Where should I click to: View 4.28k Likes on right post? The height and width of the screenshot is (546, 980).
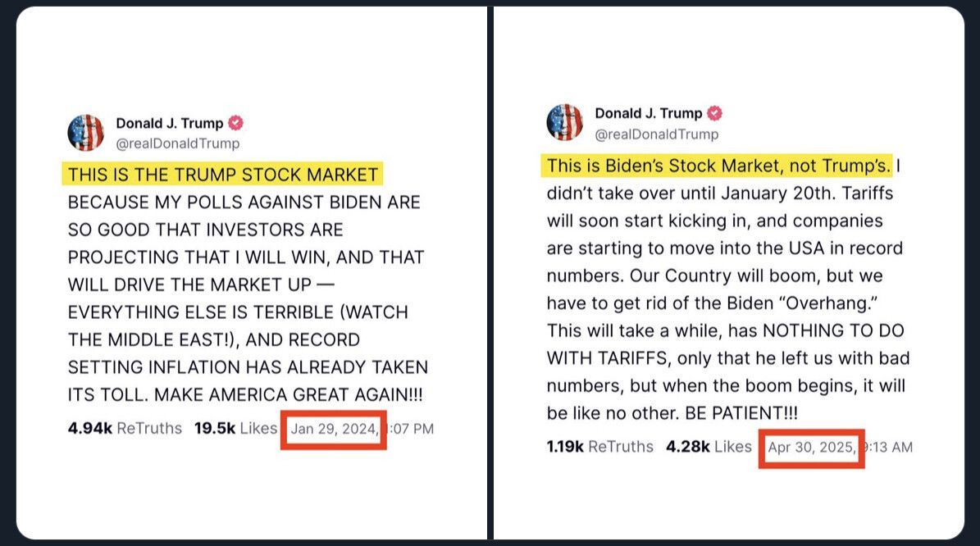click(709, 447)
